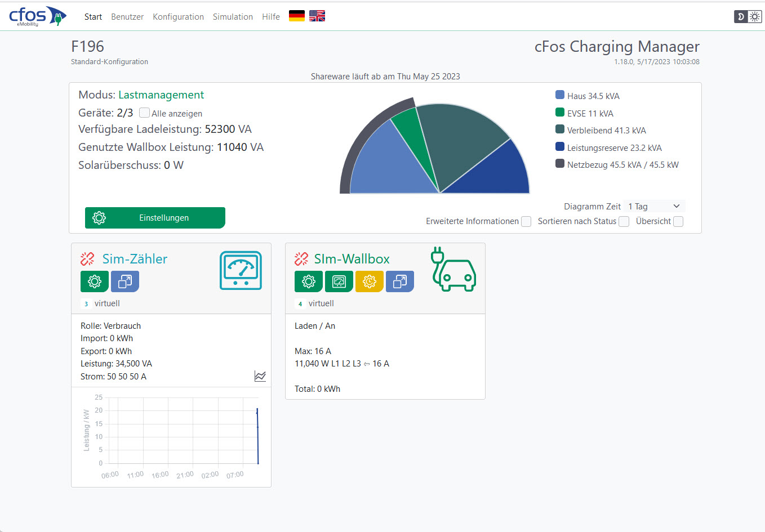This screenshot has height=532, width=765.
Task: Click the Leistungsreserve legend swatch
Action: point(560,146)
